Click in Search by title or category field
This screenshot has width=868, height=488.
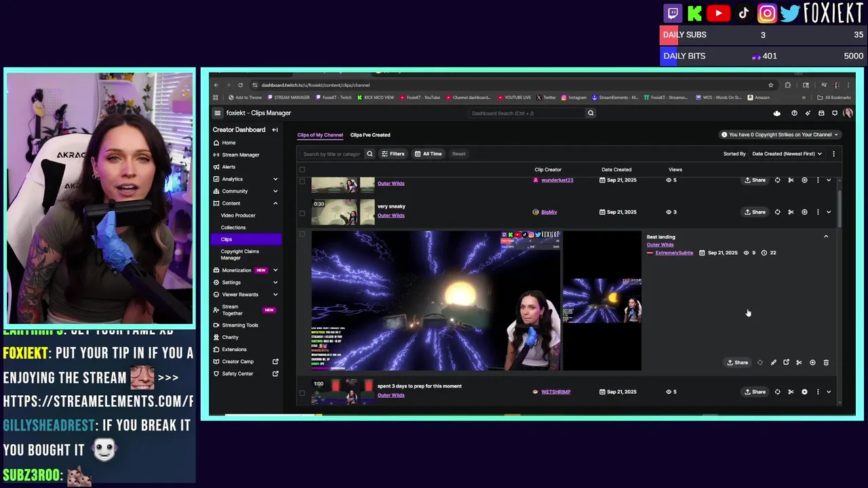click(332, 154)
